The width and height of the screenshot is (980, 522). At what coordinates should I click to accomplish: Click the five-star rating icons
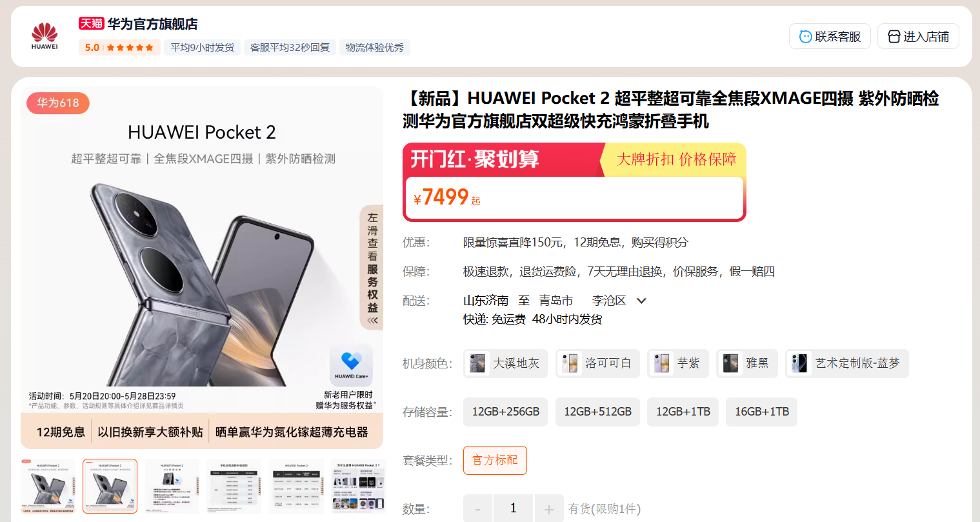[130, 48]
